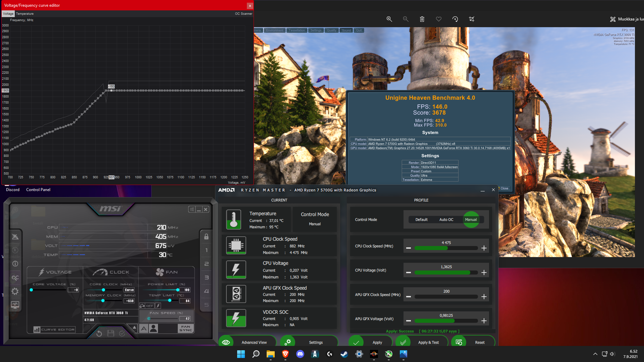
Task: Rotate the image in the photo viewer
Action: pyautogui.click(x=455, y=19)
